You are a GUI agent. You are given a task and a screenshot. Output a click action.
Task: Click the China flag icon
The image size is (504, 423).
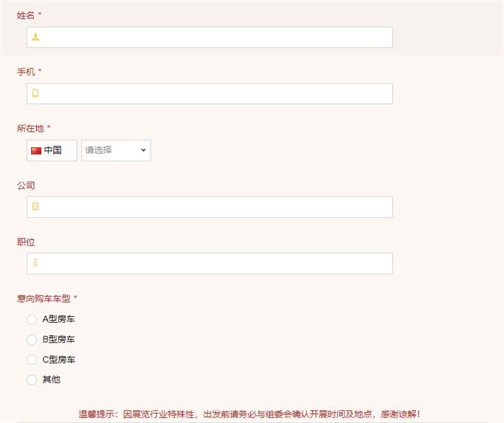[x=36, y=151]
